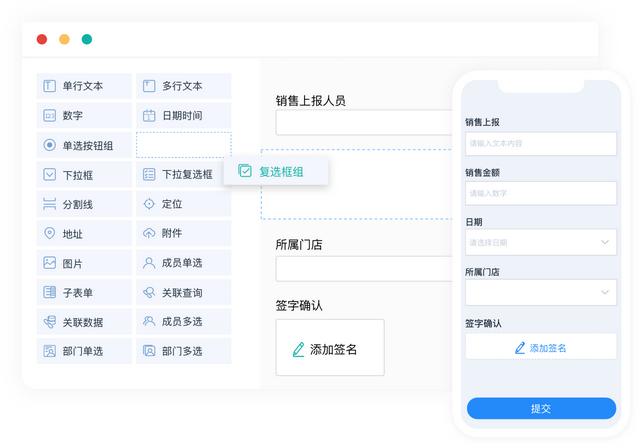Add the 单选按钮组 radio group widget

(x=84, y=145)
